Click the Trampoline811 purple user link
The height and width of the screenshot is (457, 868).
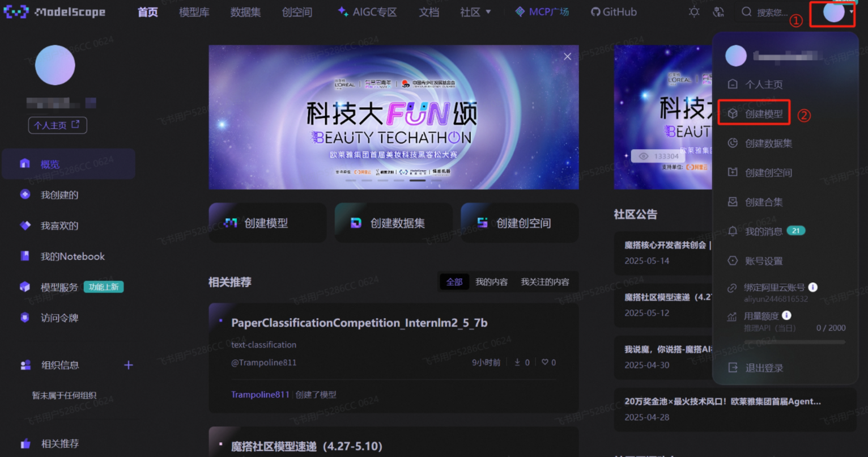pyautogui.click(x=260, y=395)
